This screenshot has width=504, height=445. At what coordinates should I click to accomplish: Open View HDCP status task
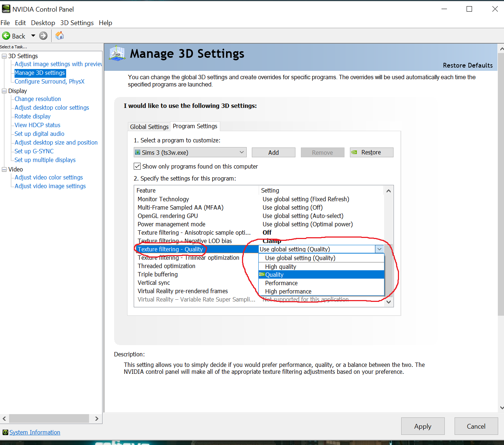(x=37, y=125)
